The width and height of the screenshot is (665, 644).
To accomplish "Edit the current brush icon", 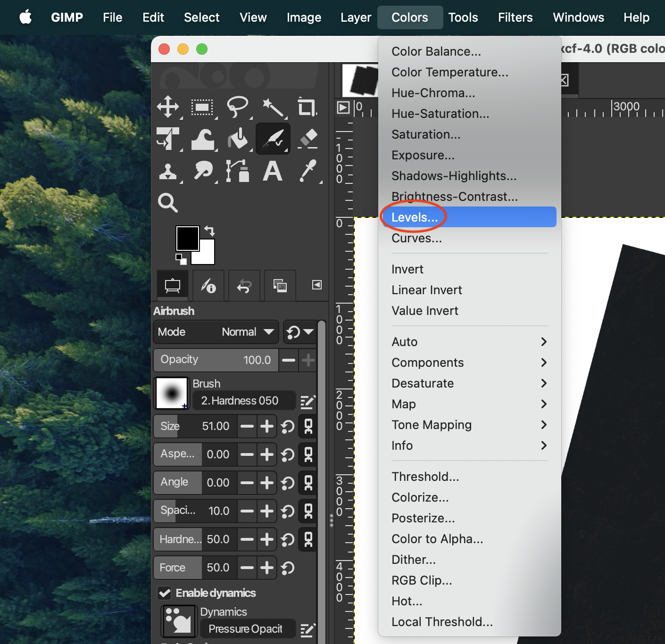I will 308,401.
